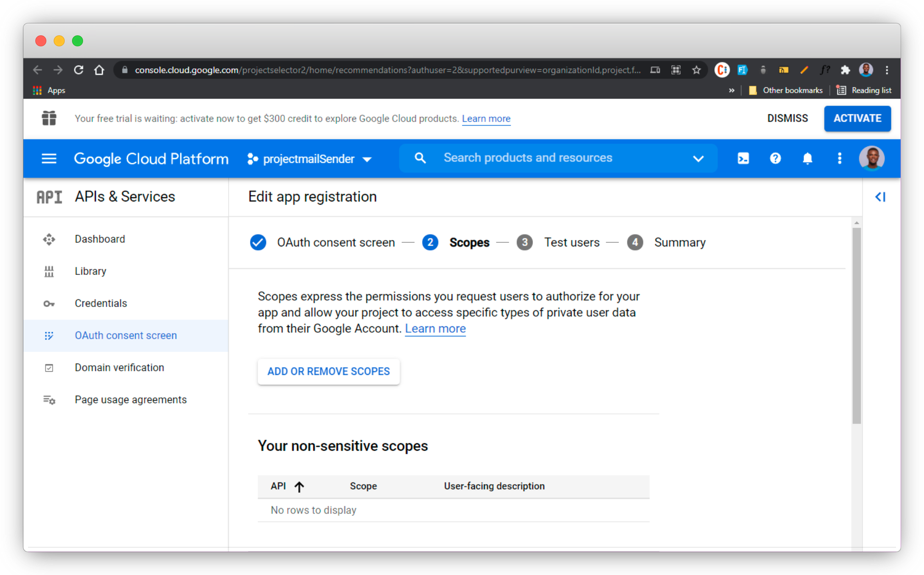Open Learn more link in trial banner

(486, 118)
